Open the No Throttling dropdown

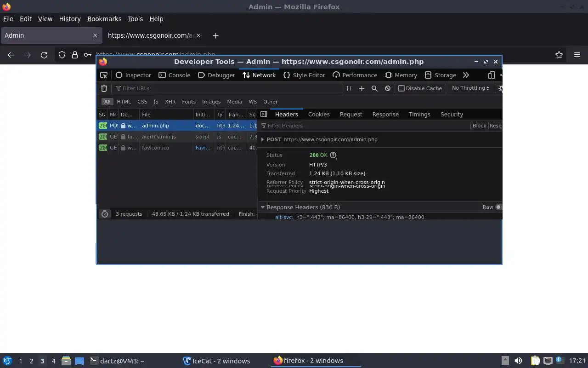(470, 88)
